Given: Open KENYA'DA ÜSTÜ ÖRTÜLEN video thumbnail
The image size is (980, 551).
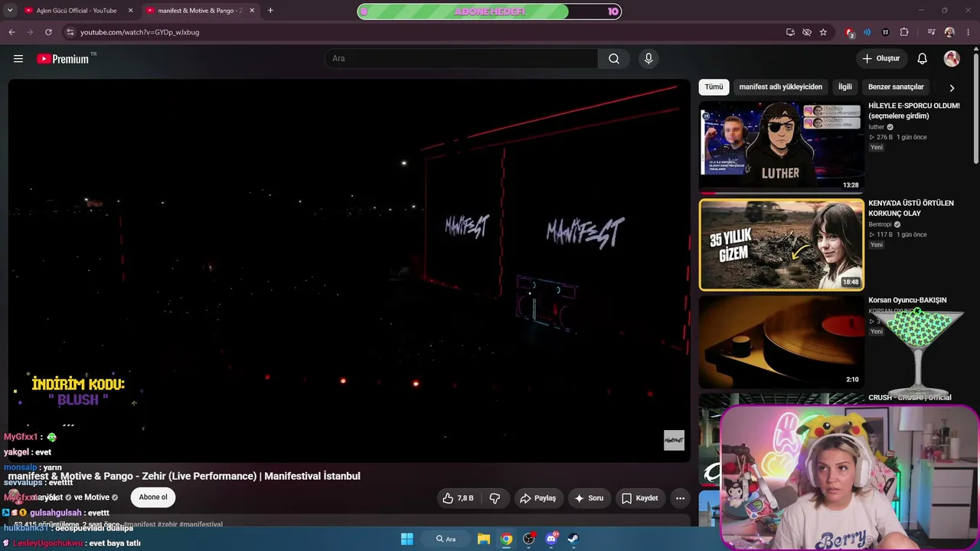Looking at the screenshot, I should [781, 245].
